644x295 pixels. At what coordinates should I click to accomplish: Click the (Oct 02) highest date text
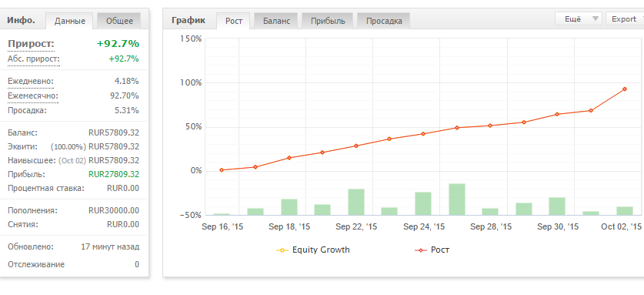pyautogui.click(x=72, y=160)
